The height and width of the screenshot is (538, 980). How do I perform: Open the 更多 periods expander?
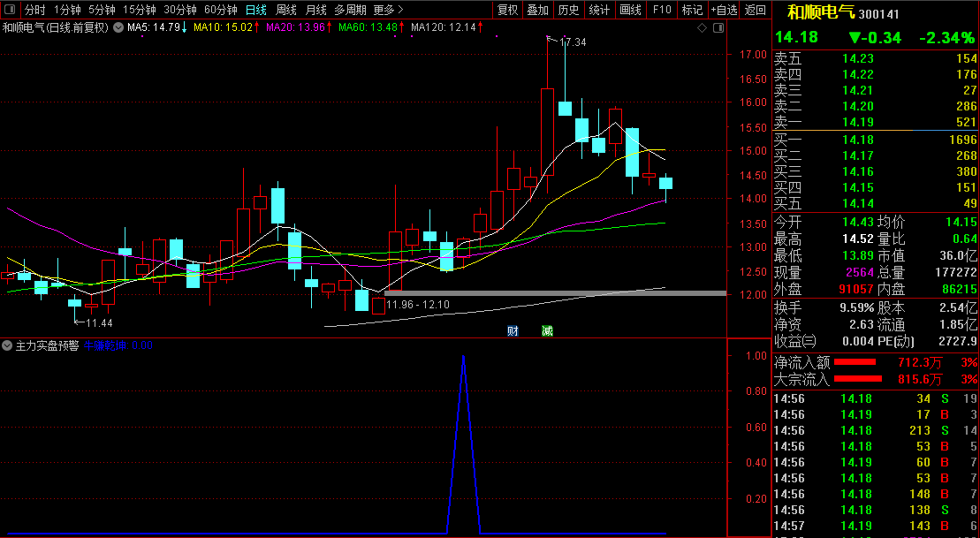[x=388, y=10]
